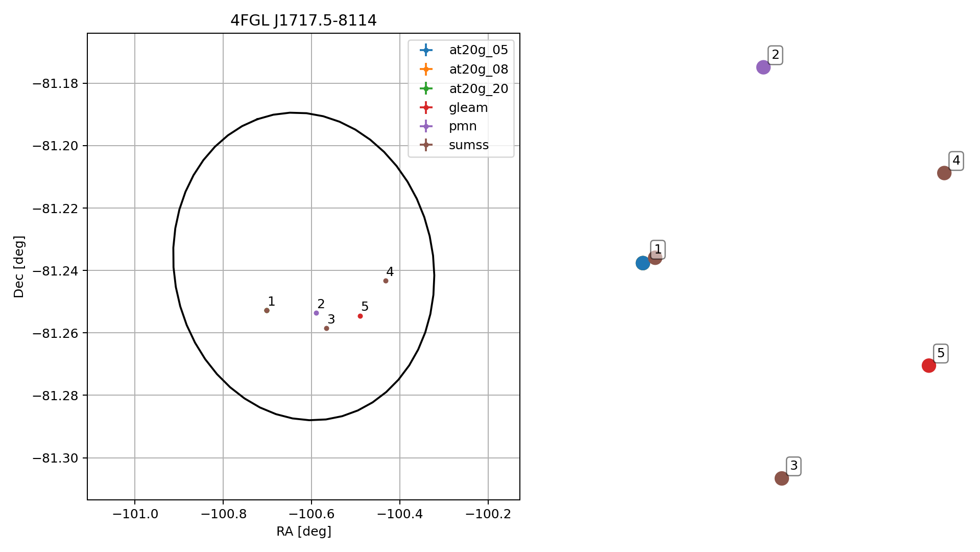This screenshot has height=552, width=980.
Task: Click the −81.20 Dec tick label
Action: pyautogui.click(x=56, y=146)
